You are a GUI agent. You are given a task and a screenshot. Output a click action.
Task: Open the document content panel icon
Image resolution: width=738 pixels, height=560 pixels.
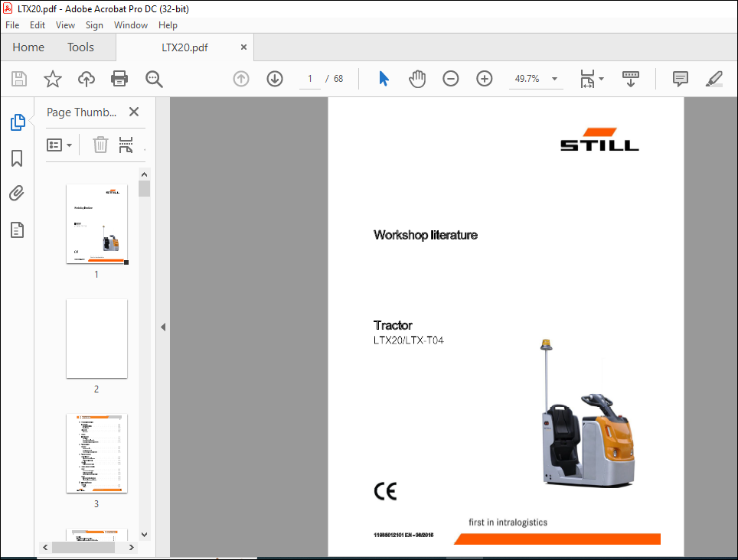[18, 230]
